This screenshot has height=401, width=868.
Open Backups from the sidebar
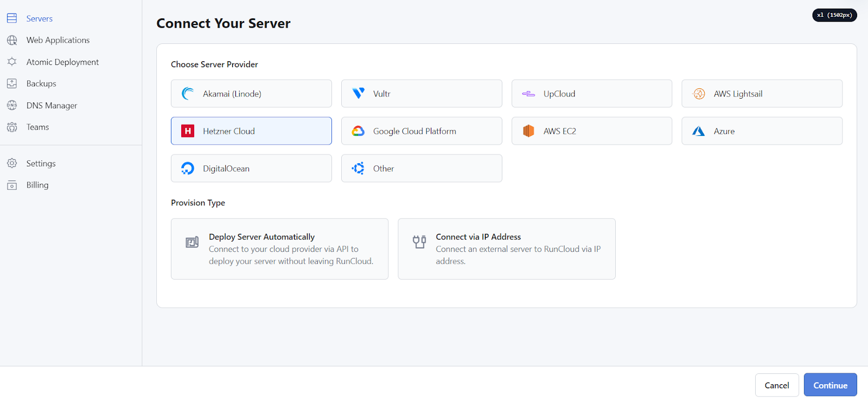tap(41, 83)
